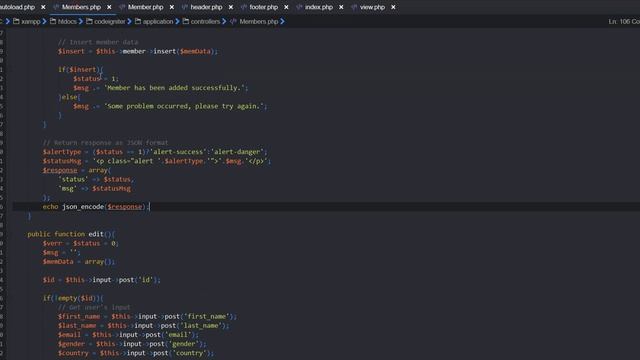The height and width of the screenshot is (360, 640).
Task: Close the autoload.php tab
Action: coord(43,7)
